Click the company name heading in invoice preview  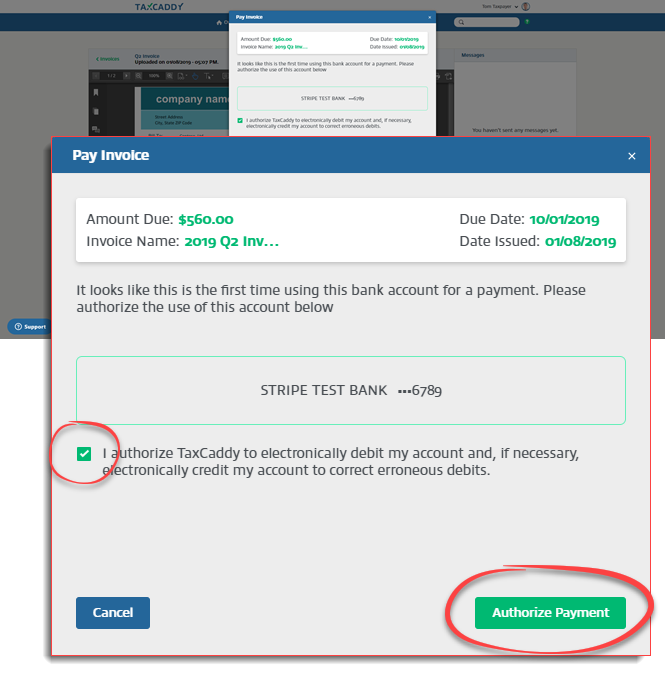(x=192, y=99)
